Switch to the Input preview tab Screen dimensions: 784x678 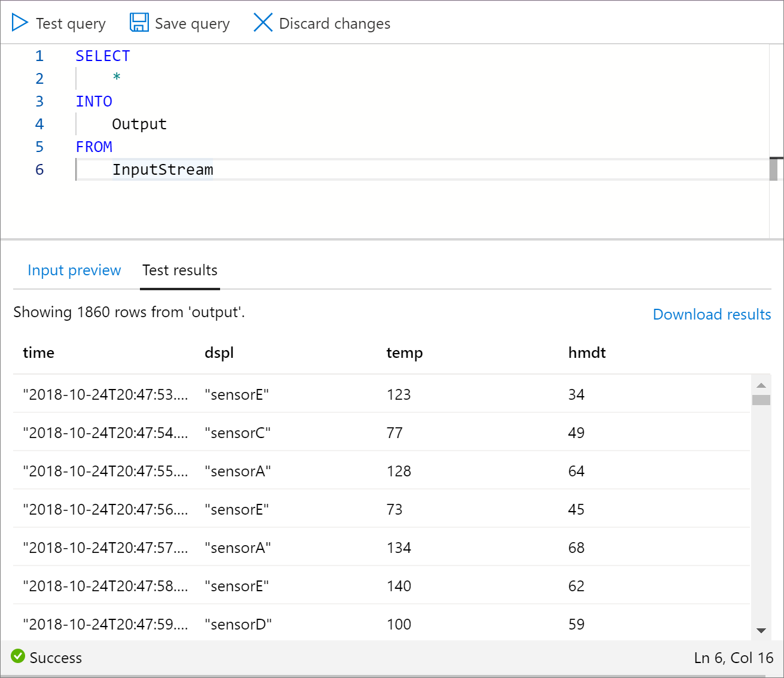point(74,270)
